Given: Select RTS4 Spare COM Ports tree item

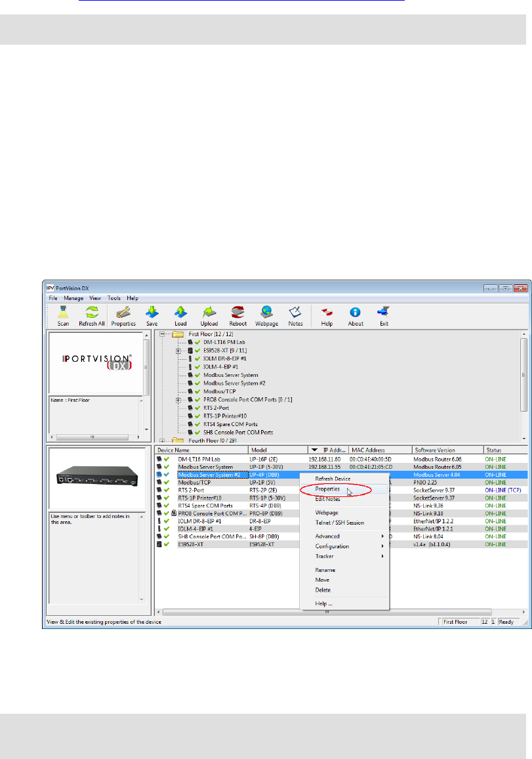Looking at the screenshot, I should 230,425.
